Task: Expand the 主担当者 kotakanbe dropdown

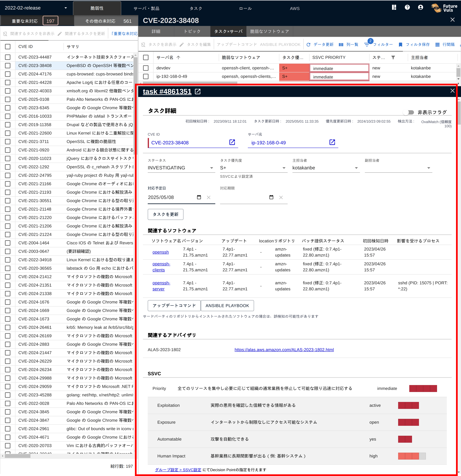Action: click(x=326, y=168)
